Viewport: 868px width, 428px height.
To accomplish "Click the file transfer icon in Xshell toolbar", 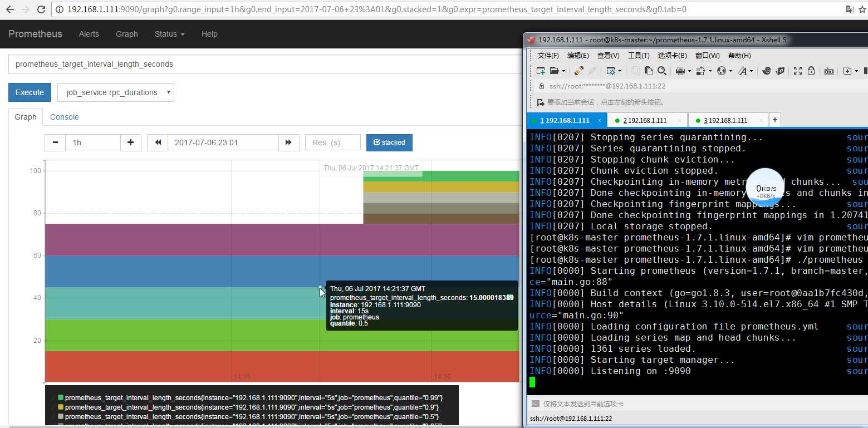I will point(700,71).
